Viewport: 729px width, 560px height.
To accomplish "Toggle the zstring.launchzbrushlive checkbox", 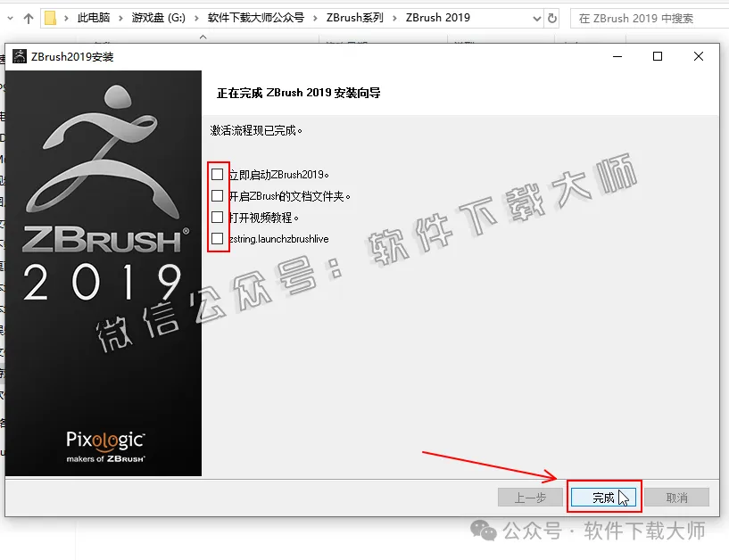I will (x=217, y=239).
